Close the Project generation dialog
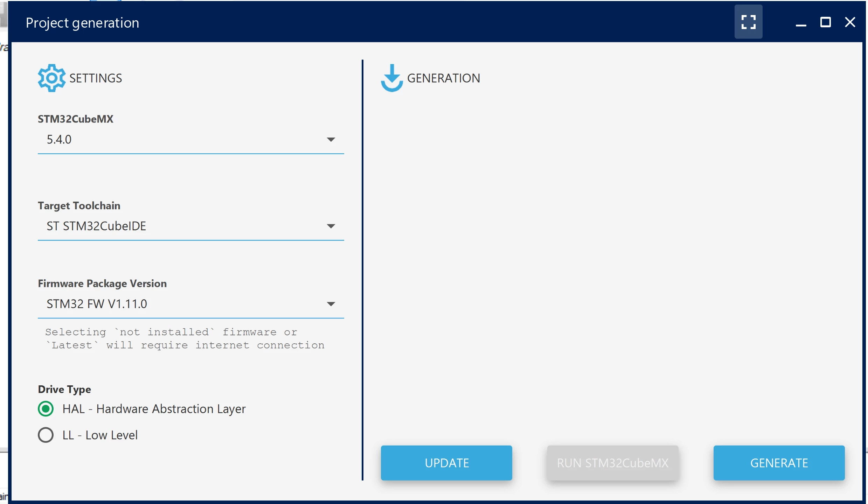868x504 pixels. (850, 22)
